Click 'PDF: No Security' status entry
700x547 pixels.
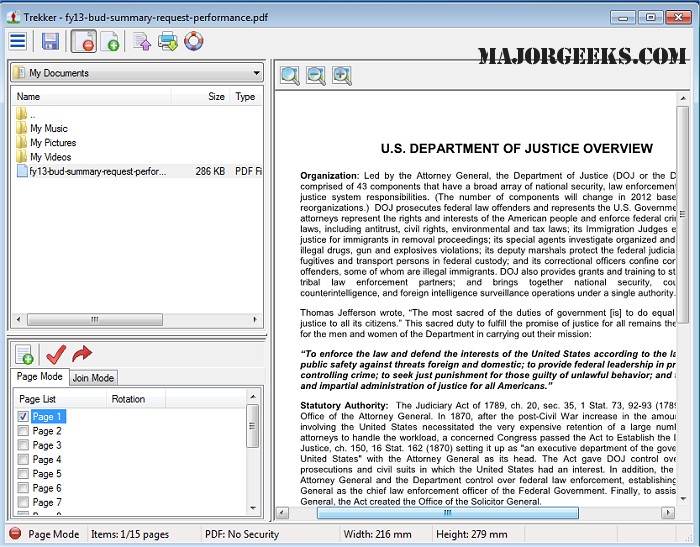[242, 534]
